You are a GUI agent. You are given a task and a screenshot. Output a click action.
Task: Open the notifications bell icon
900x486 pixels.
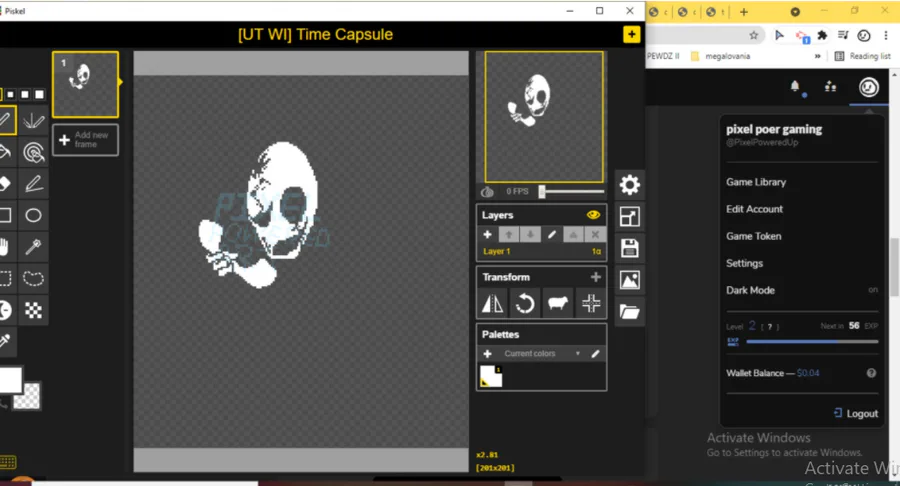click(795, 87)
